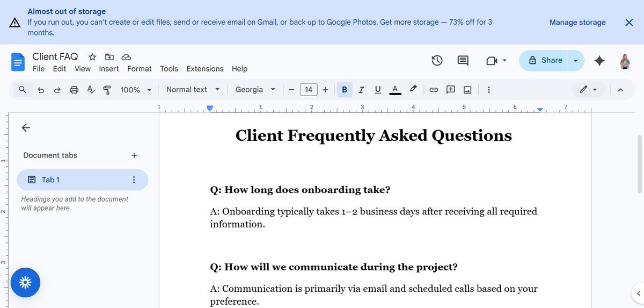Click the left indent ruler marker
Viewport: 644px width, 308px height.
coord(210,109)
